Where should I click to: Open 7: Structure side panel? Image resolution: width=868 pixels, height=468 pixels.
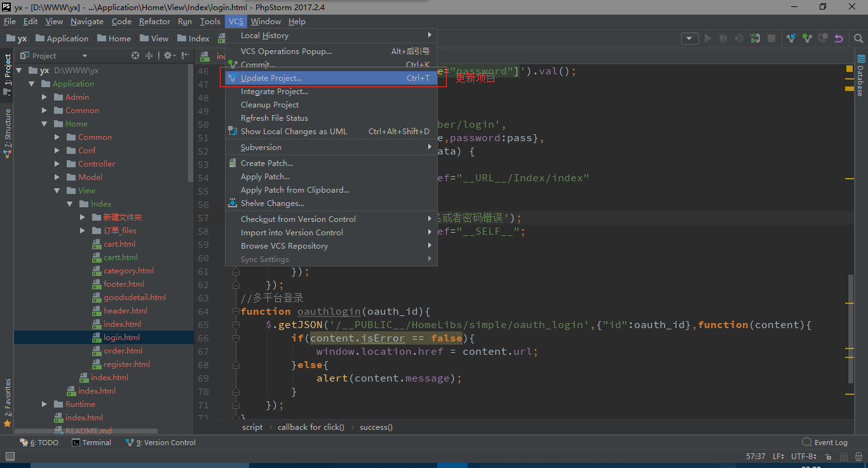click(x=8, y=134)
